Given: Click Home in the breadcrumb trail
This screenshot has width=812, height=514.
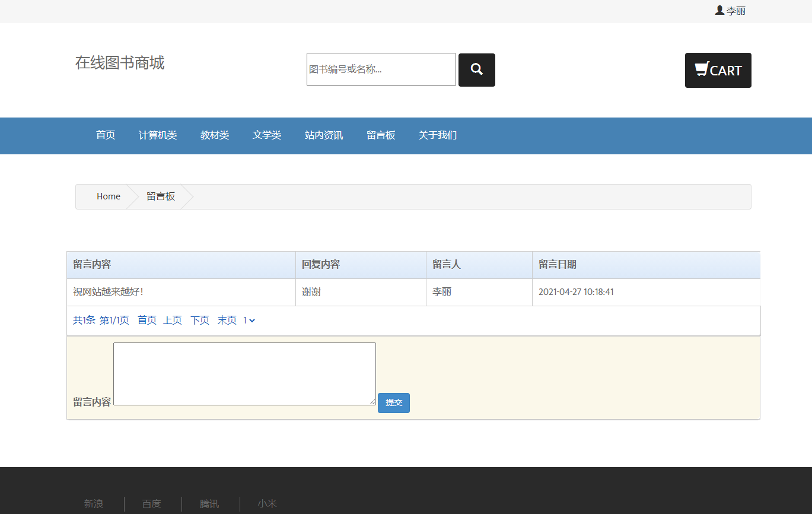Looking at the screenshot, I should [x=108, y=196].
